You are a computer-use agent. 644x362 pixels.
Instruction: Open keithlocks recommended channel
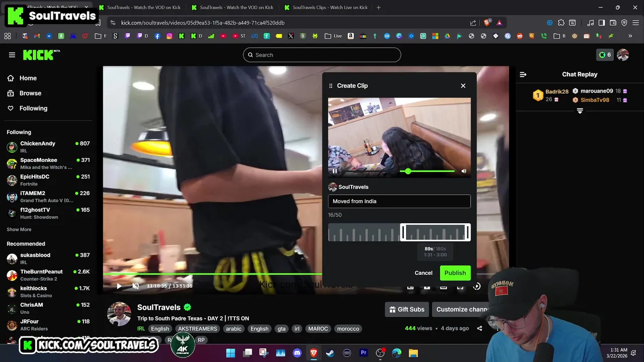(48, 292)
